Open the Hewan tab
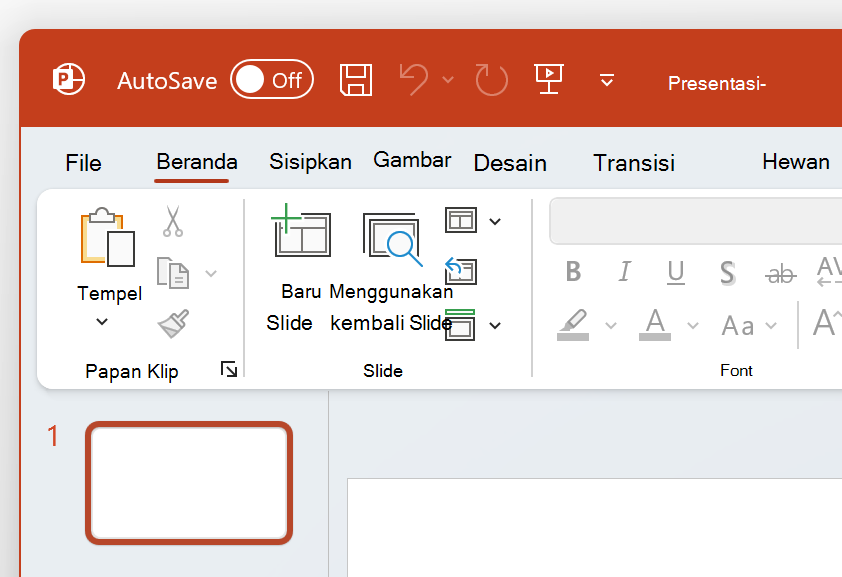Screen dimensions: 842x577 point(796,162)
